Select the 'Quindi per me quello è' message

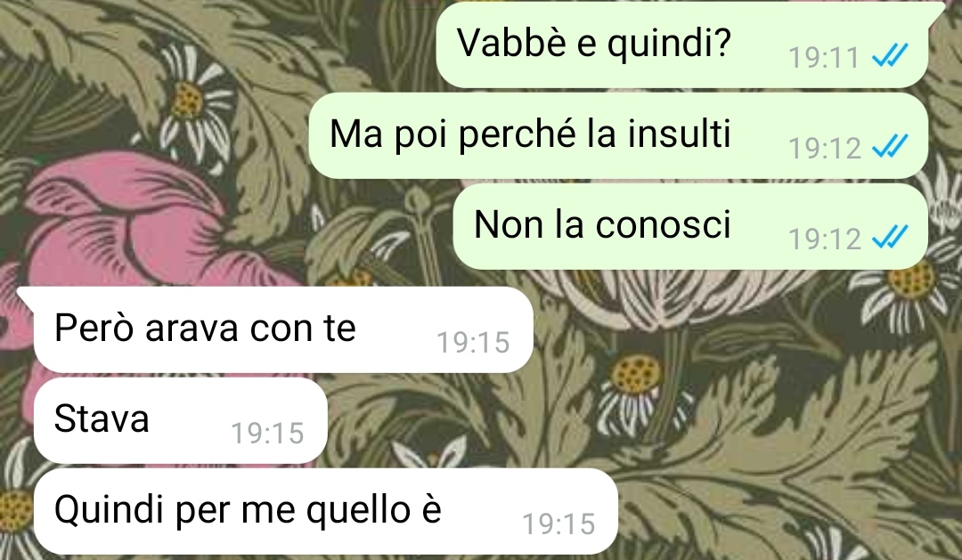[x=326, y=511]
